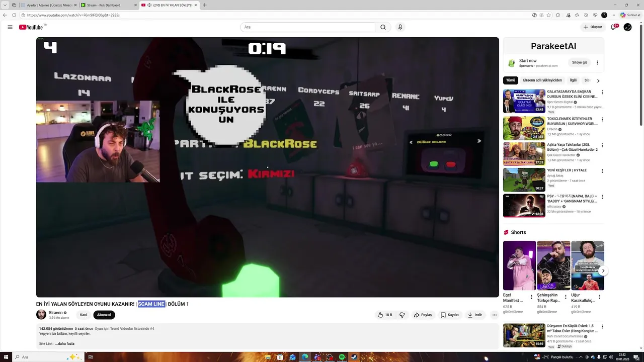Download the video with İndir
644x362 pixels.
475,315
